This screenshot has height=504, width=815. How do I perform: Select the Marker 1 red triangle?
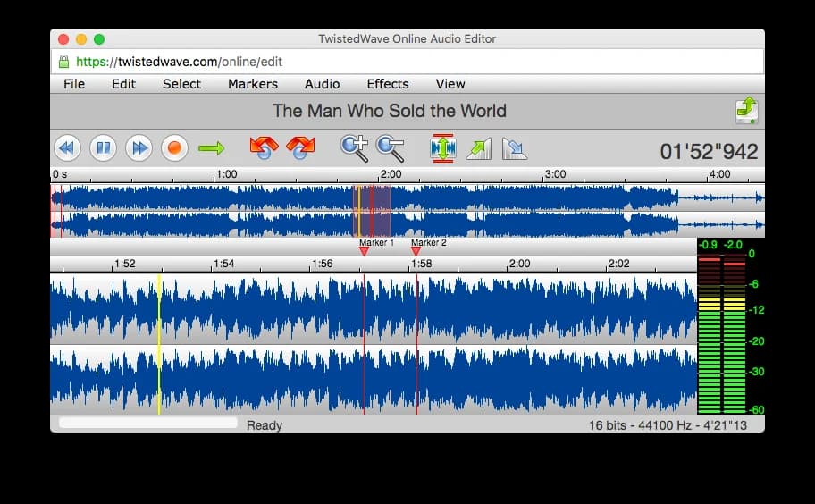(364, 251)
